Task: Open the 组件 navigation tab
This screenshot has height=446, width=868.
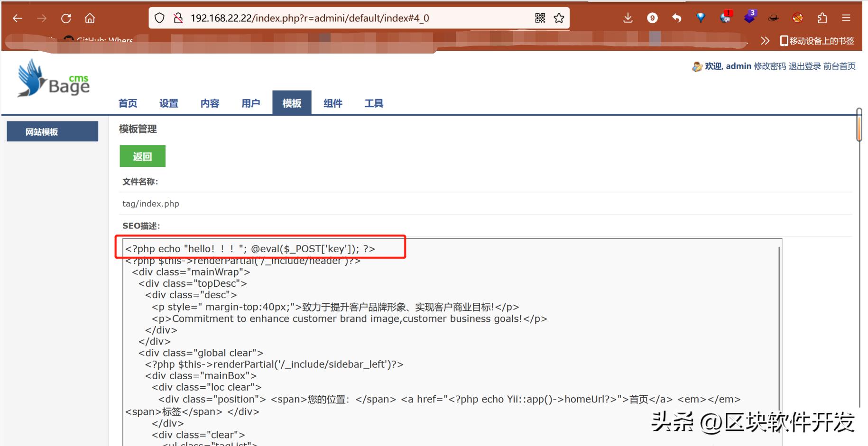Action: point(333,103)
